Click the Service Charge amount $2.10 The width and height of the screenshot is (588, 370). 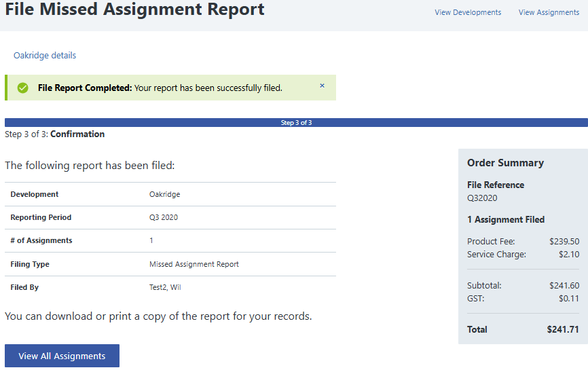tap(568, 255)
